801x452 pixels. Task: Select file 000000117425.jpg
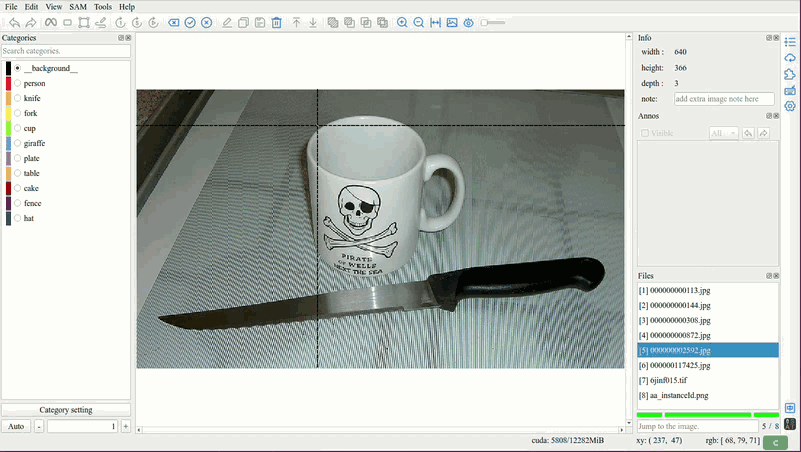coord(708,365)
